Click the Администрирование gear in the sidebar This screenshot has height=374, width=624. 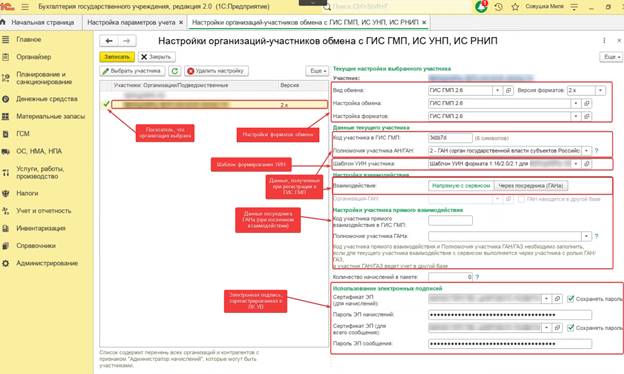pyautogui.click(x=6, y=263)
